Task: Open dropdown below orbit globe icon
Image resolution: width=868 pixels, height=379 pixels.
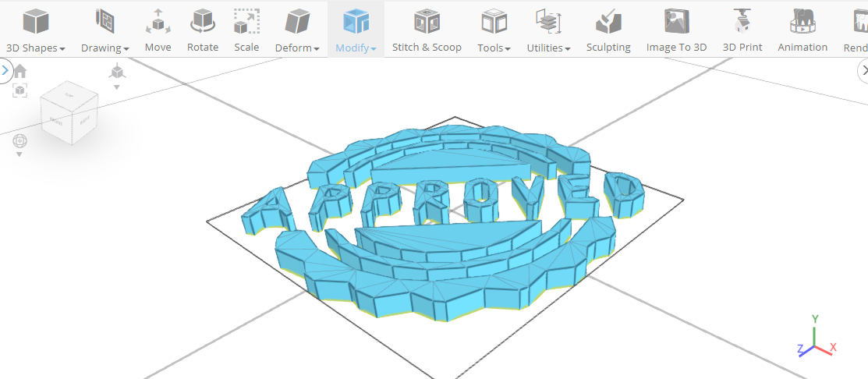Action: click(19, 154)
